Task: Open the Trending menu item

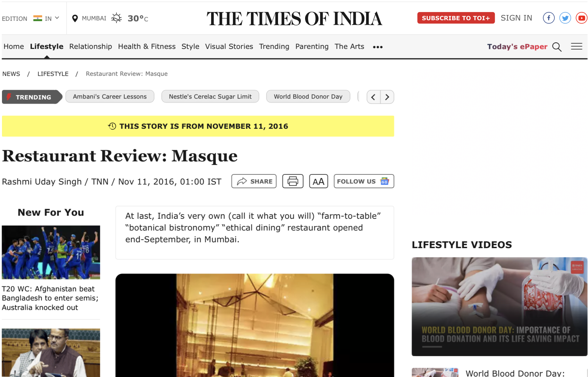Action: (274, 47)
